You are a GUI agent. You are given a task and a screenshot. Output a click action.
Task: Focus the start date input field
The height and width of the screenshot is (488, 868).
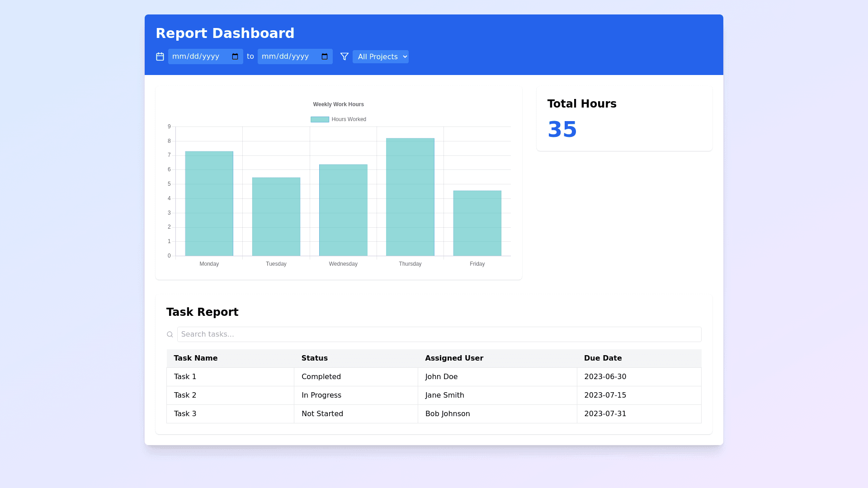[199, 56]
